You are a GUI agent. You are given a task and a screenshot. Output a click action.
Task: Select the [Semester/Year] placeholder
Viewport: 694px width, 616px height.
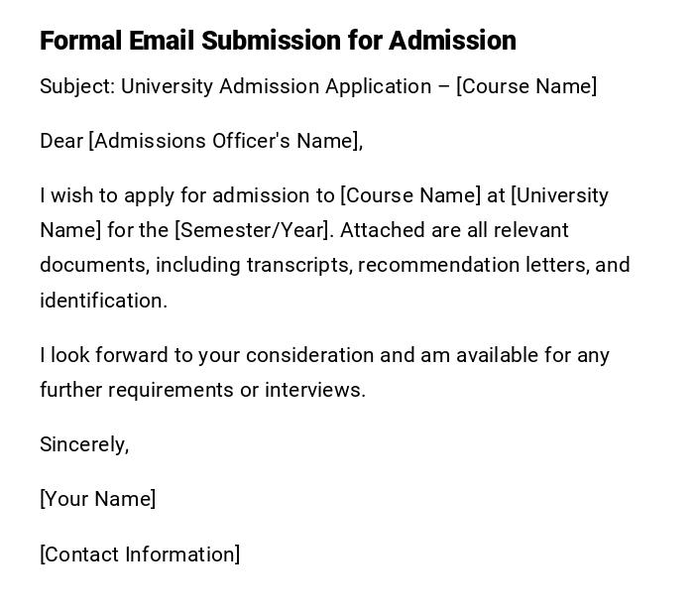tap(254, 230)
